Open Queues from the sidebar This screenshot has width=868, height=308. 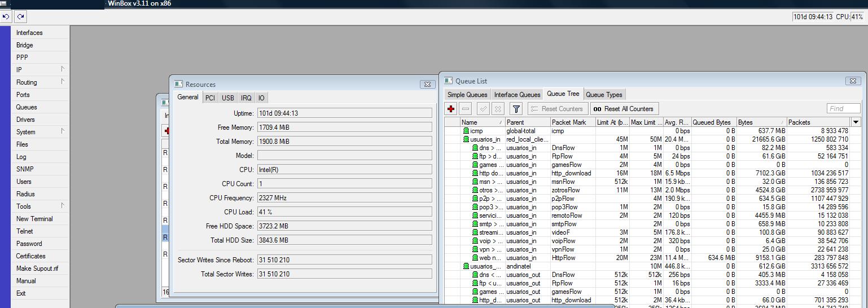tap(27, 107)
